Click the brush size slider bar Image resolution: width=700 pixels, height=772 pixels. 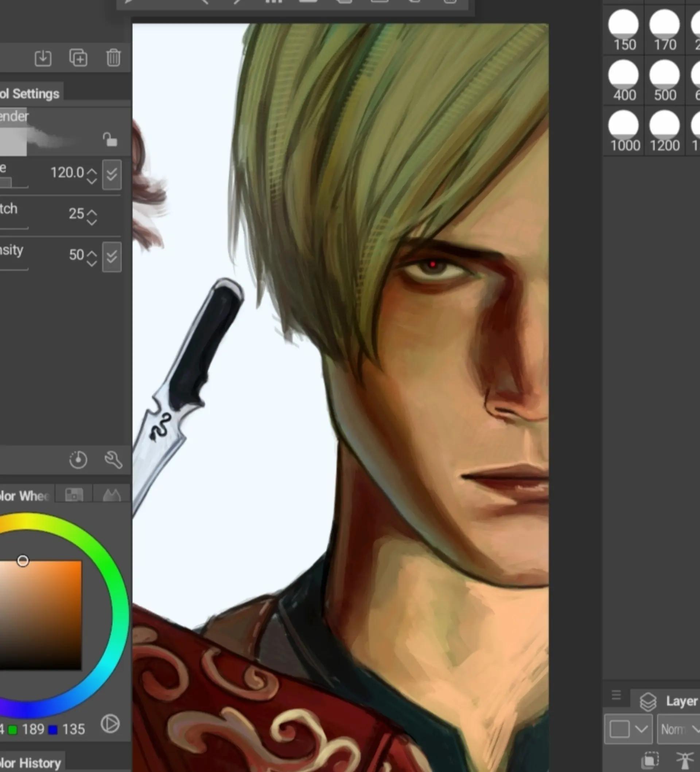(x=14, y=183)
